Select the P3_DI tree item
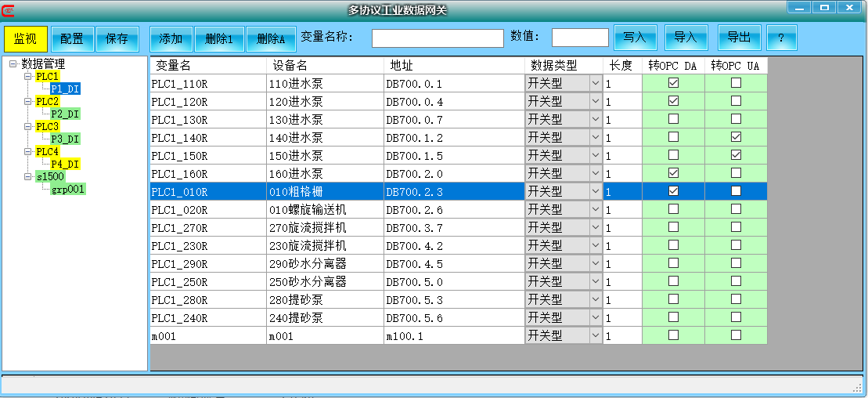868x398 pixels. [65, 139]
